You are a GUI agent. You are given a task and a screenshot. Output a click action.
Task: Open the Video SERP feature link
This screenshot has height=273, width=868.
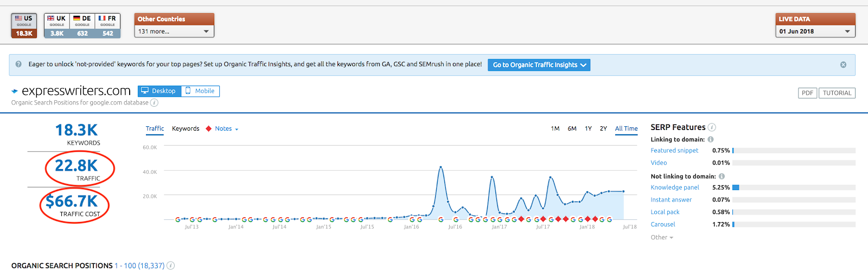[x=659, y=162]
